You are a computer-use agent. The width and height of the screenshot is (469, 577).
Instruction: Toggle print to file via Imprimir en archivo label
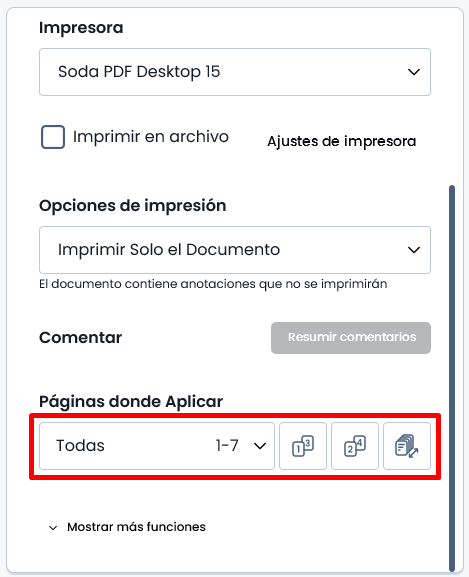pyautogui.click(x=150, y=137)
